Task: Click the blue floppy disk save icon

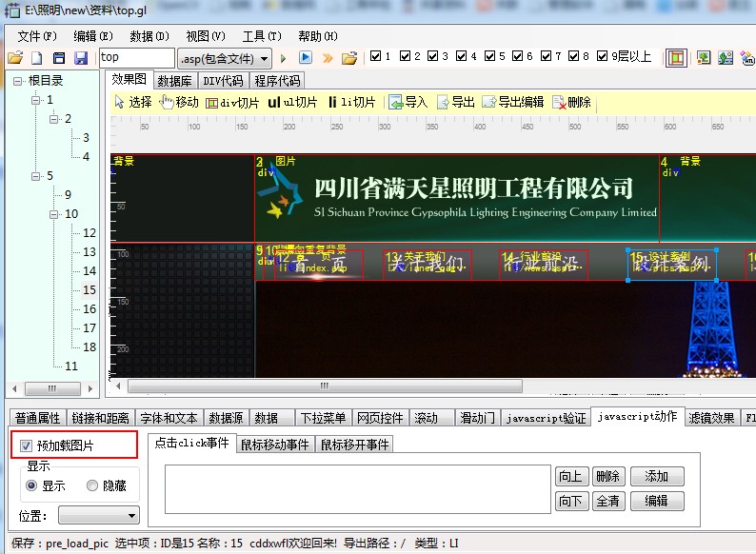Action: coord(81,58)
